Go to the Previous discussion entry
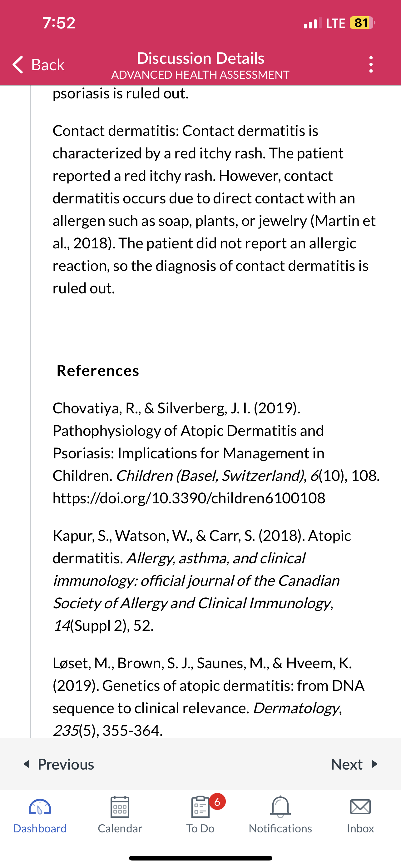401x868 pixels. 59,764
